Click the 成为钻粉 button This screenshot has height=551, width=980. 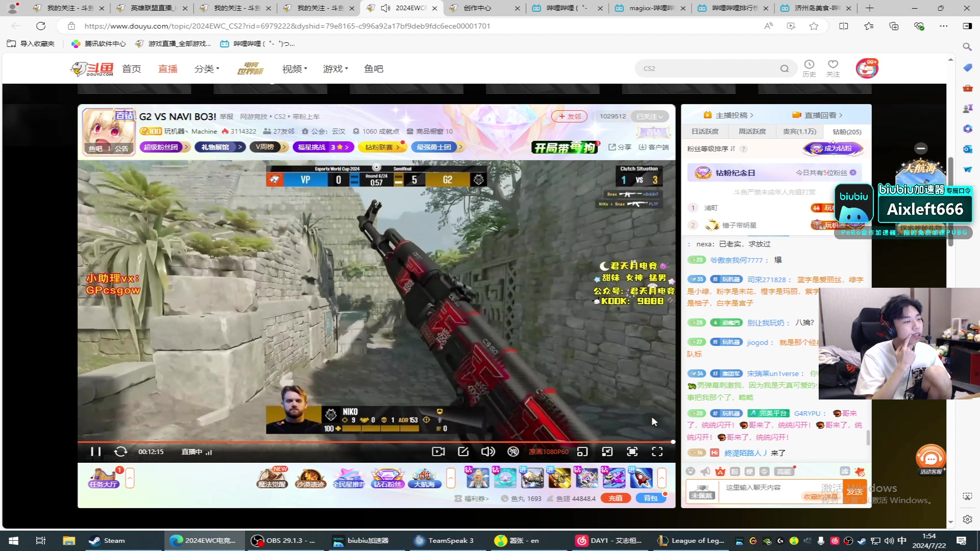[833, 148]
